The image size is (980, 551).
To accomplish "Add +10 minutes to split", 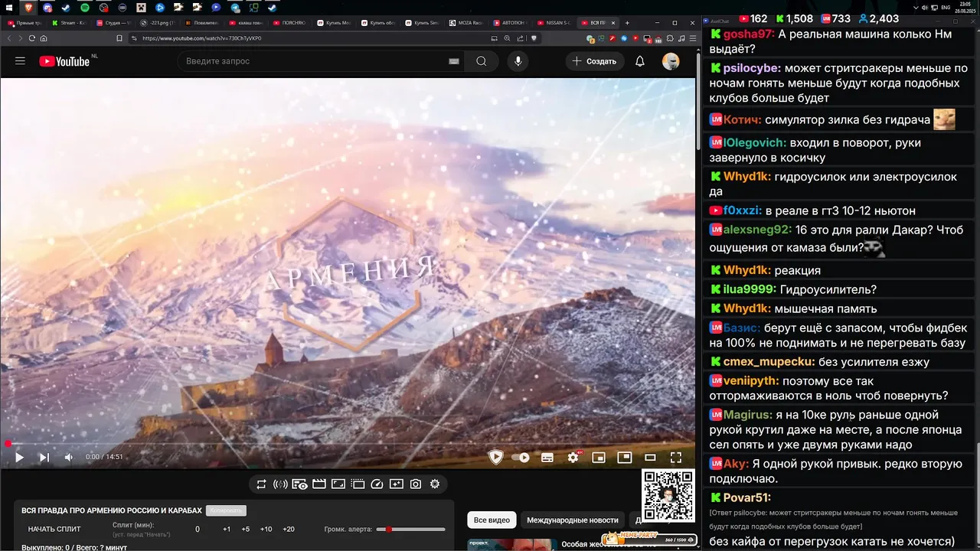I will point(266,530).
